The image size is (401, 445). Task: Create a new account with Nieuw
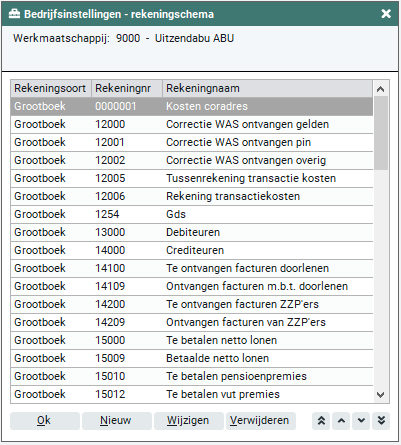[x=117, y=421]
